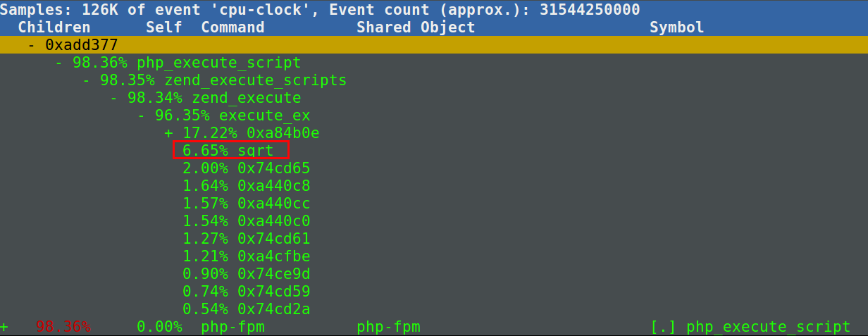Select the 1.27% 0x74cd61 line
Screen dimensions: 868x336
pyautogui.click(x=246, y=239)
